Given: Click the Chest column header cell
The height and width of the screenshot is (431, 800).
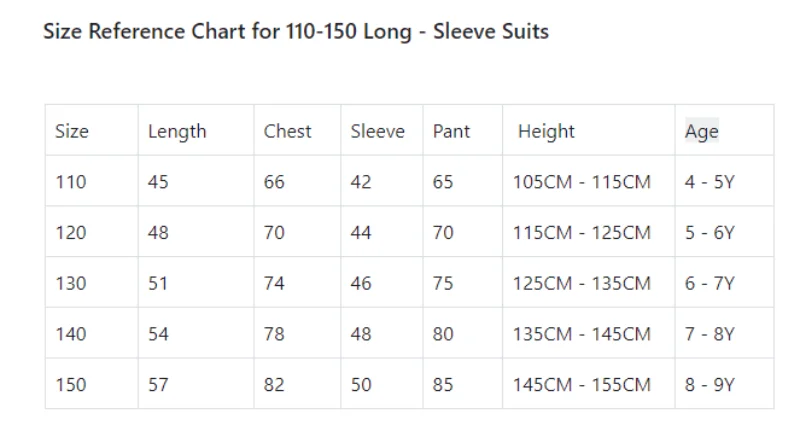Looking at the screenshot, I should tap(288, 131).
